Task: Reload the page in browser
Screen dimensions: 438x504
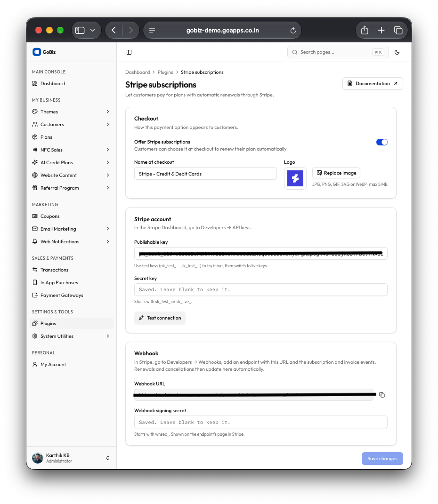Action: 293,30
